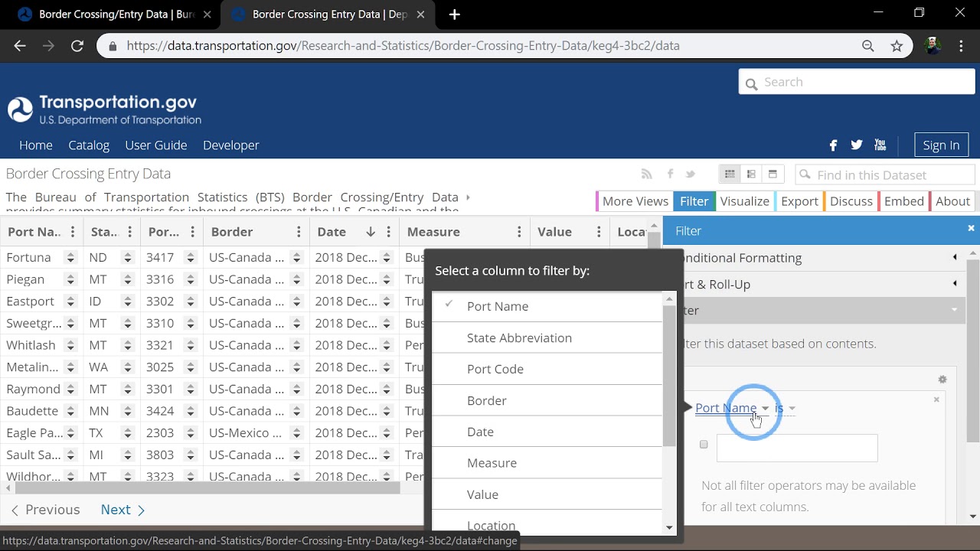Open Border column options menu

click(x=299, y=232)
